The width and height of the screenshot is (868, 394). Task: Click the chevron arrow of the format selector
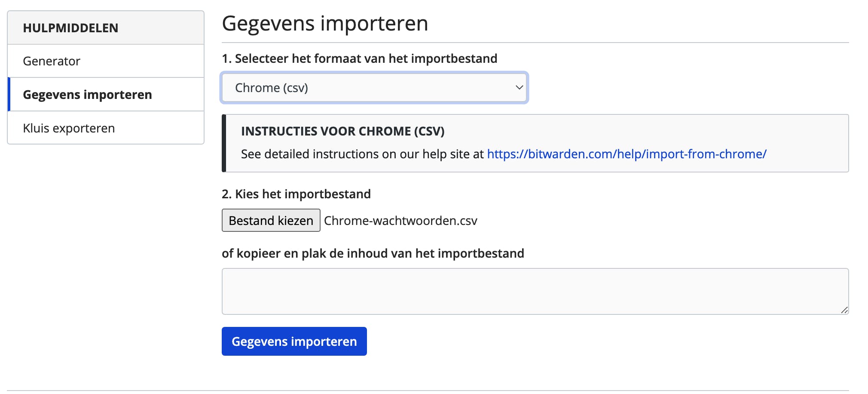pyautogui.click(x=519, y=88)
